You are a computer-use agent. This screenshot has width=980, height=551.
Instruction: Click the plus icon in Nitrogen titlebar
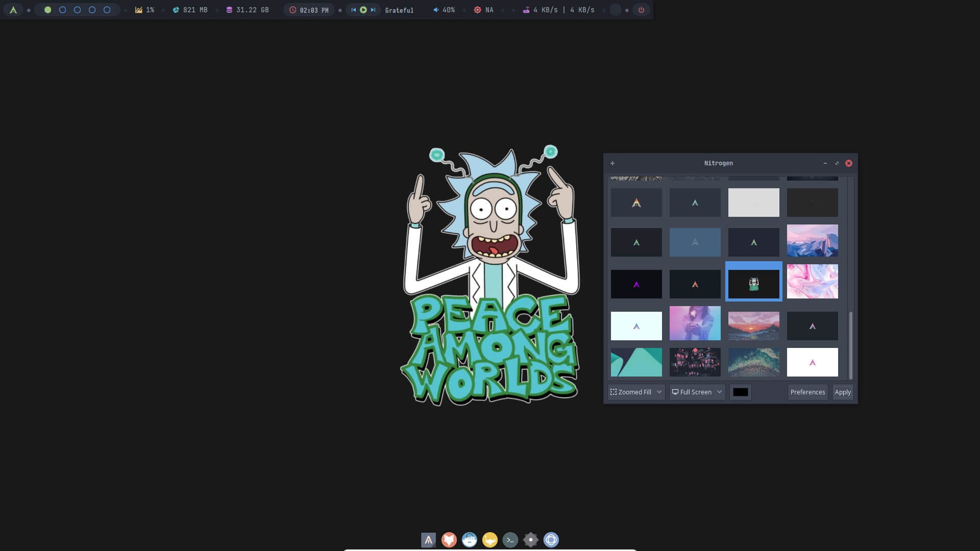click(612, 163)
